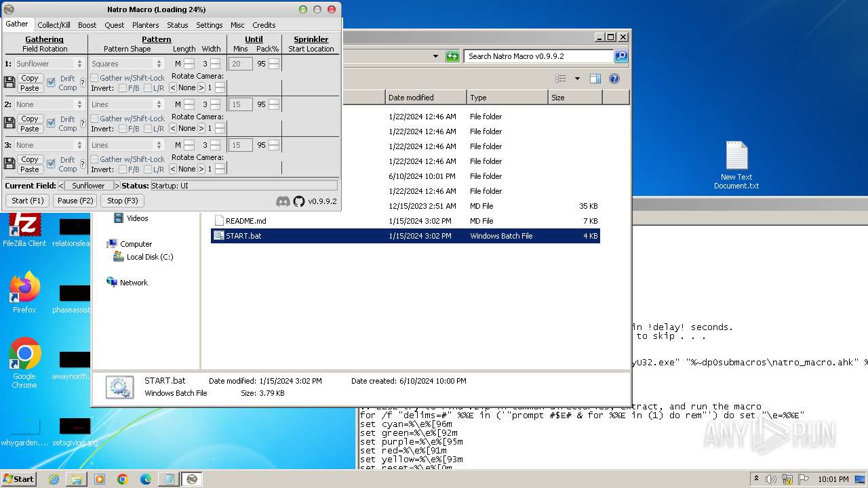This screenshot has height=488, width=868.
Task: Select Local Disk (C:) in navigation pane
Action: tap(143, 257)
